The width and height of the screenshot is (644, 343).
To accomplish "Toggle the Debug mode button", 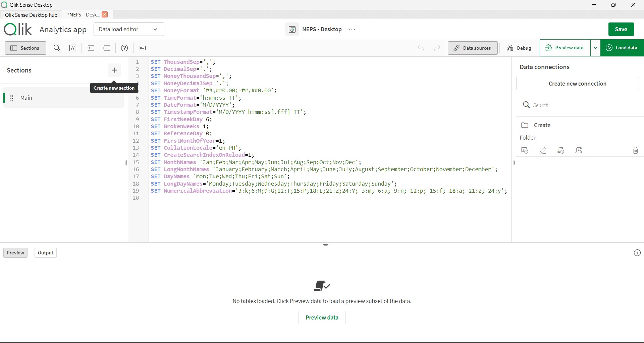I will pos(519,48).
